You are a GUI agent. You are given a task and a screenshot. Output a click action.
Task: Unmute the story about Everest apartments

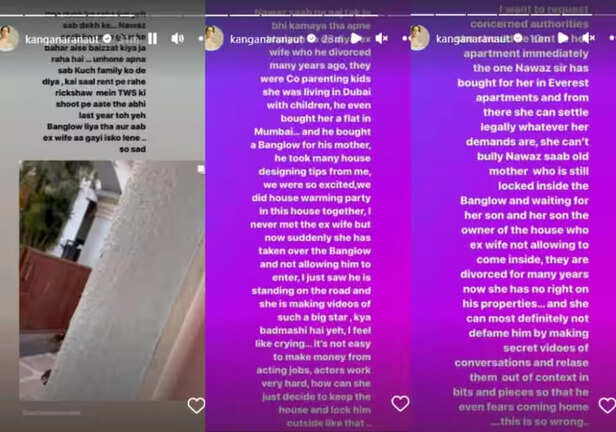coord(588,38)
